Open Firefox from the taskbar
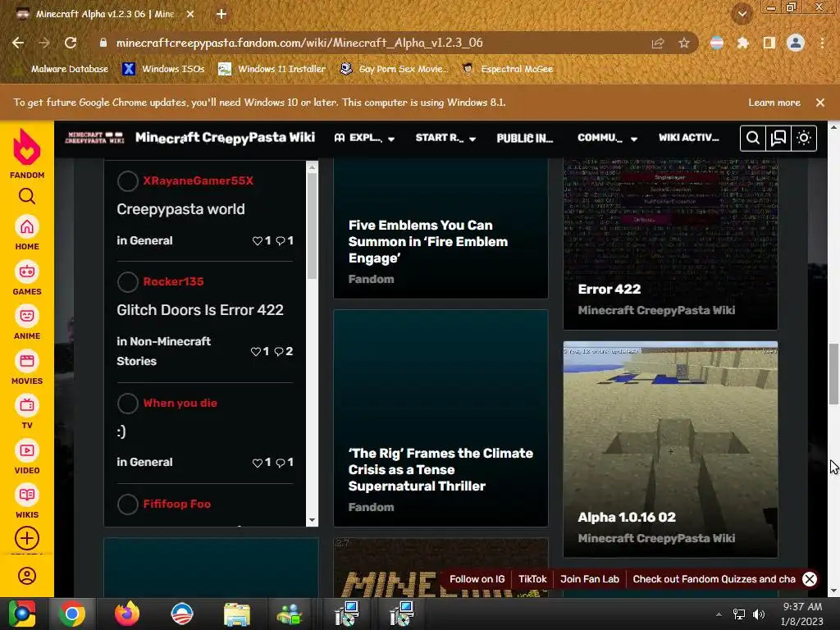Image resolution: width=840 pixels, height=630 pixels. point(127,614)
